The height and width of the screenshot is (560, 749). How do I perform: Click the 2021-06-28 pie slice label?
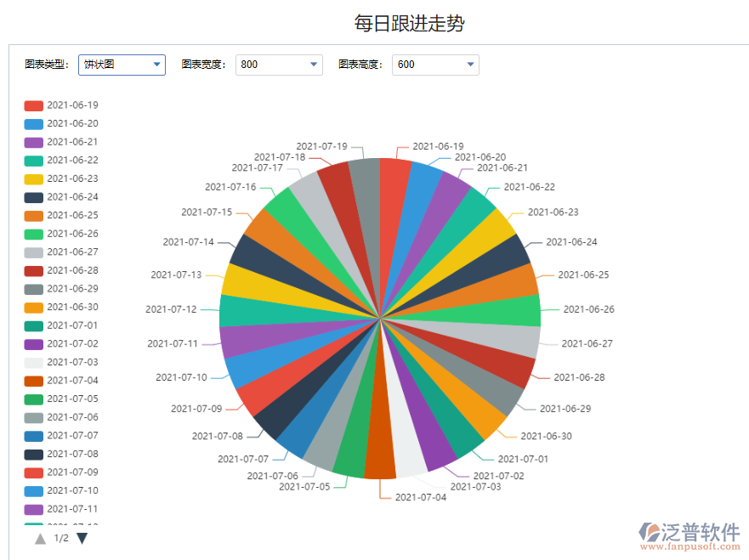click(579, 376)
